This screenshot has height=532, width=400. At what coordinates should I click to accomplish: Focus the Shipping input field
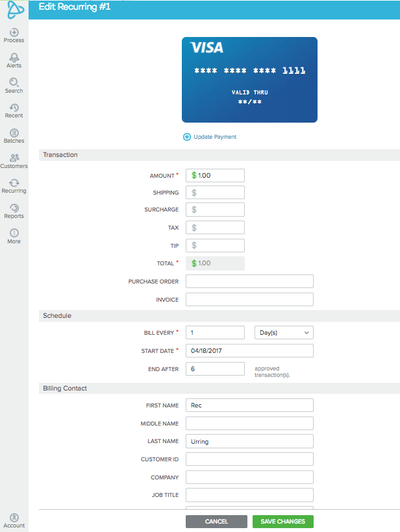215,193
